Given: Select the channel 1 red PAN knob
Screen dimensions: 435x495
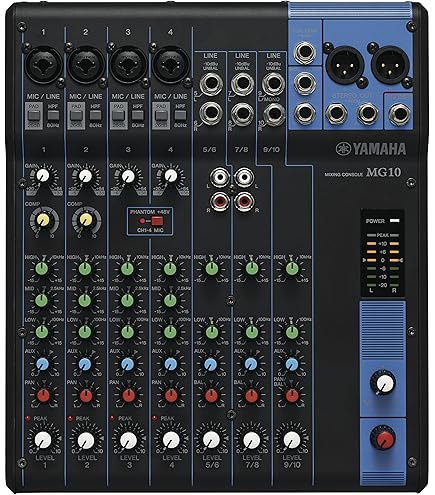Looking at the screenshot, I should coord(43,396).
